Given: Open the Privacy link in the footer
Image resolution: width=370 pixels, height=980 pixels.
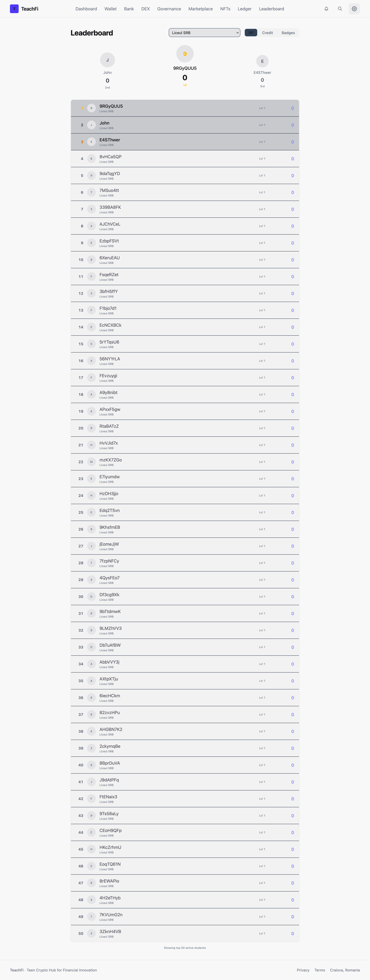Looking at the screenshot, I should pos(303,970).
